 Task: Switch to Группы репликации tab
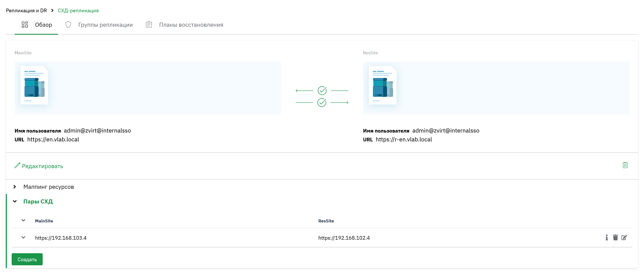point(99,25)
